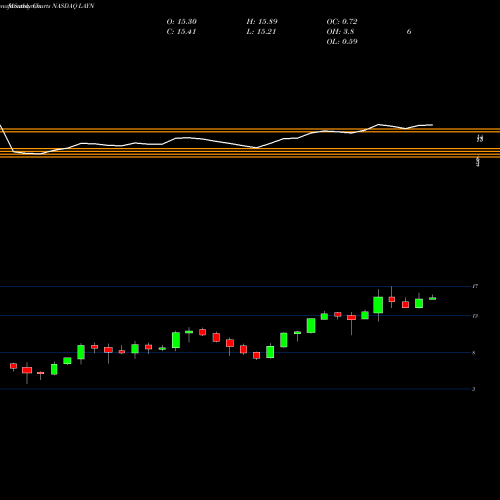The image size is (500, 500).
Task: Select the open value O: 15.30
Action: (x=182, y=22)
